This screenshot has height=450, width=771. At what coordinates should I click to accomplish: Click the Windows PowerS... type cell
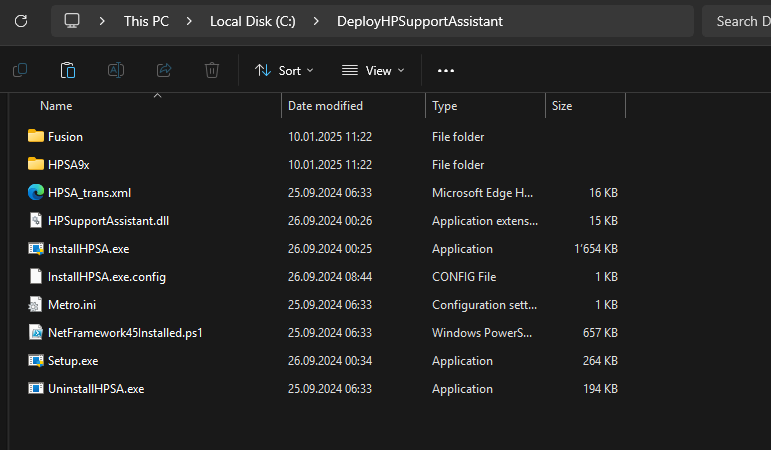click(482, 333)
